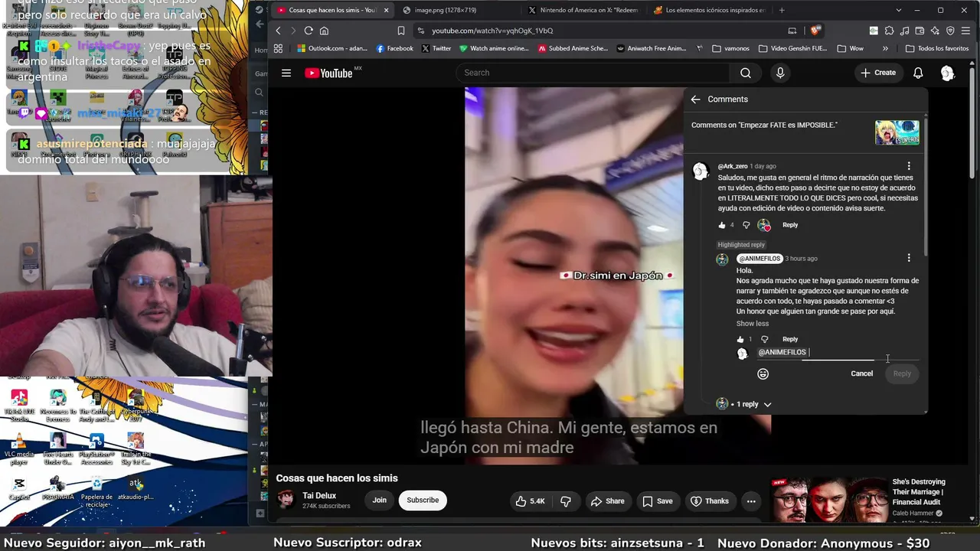Close the 'Cosas que hacen los simis' tab
980x551 pixels.
point(386,10)
